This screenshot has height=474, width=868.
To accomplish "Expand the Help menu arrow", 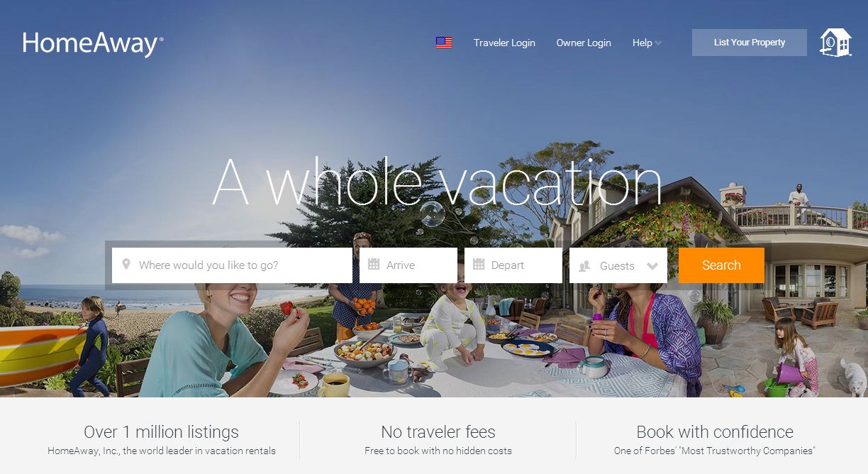I will (x=658, y=43).
